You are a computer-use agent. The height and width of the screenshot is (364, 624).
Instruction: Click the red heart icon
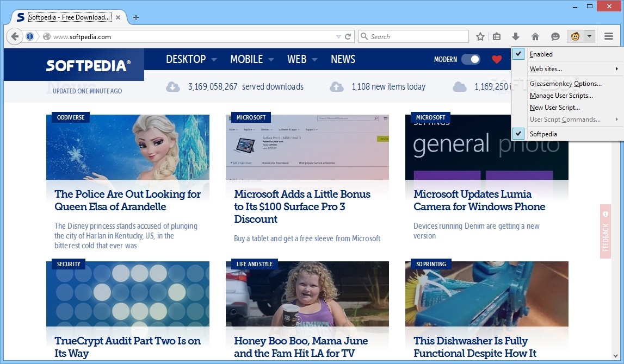pyautogui.click(x=497, y=59)
